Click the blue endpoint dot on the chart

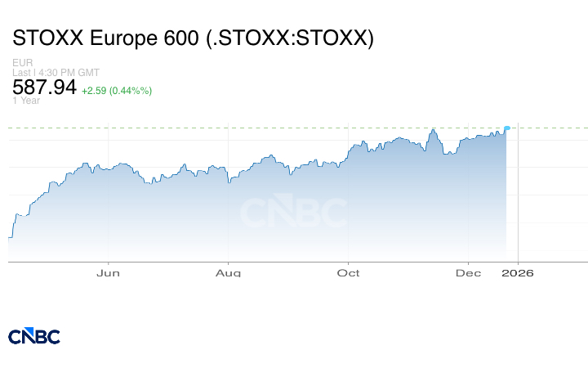coord(507,128)
